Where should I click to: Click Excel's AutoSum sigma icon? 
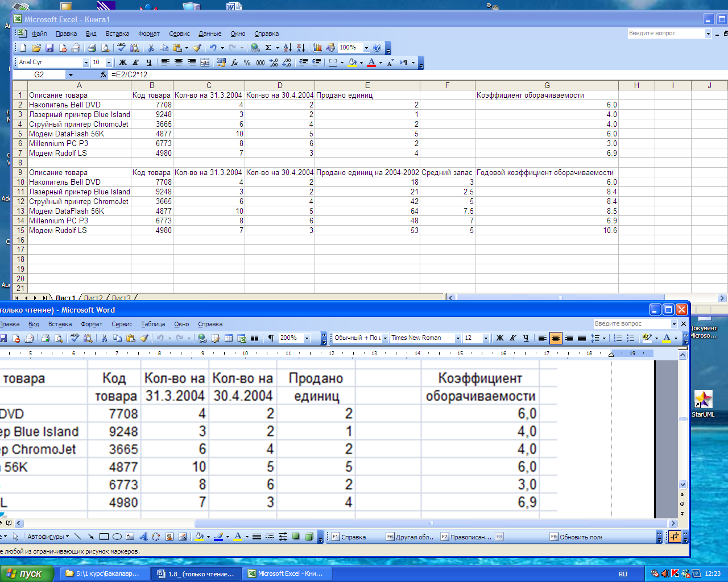268,48
